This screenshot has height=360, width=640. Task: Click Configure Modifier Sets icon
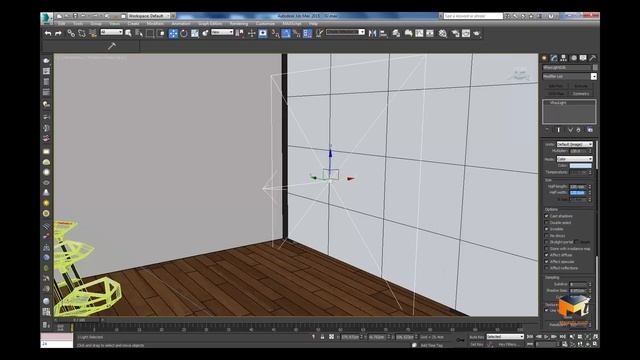tap(590, 130)
